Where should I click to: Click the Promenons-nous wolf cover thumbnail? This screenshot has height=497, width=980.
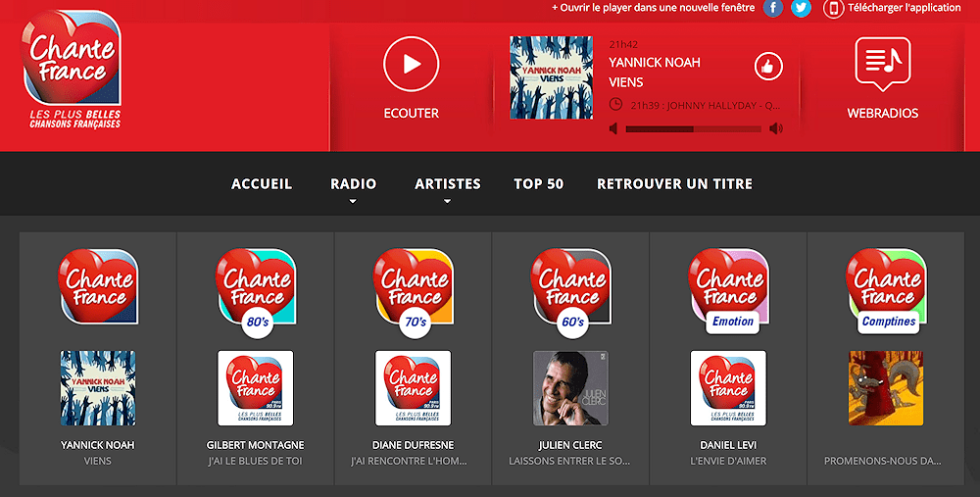point(886,388)
